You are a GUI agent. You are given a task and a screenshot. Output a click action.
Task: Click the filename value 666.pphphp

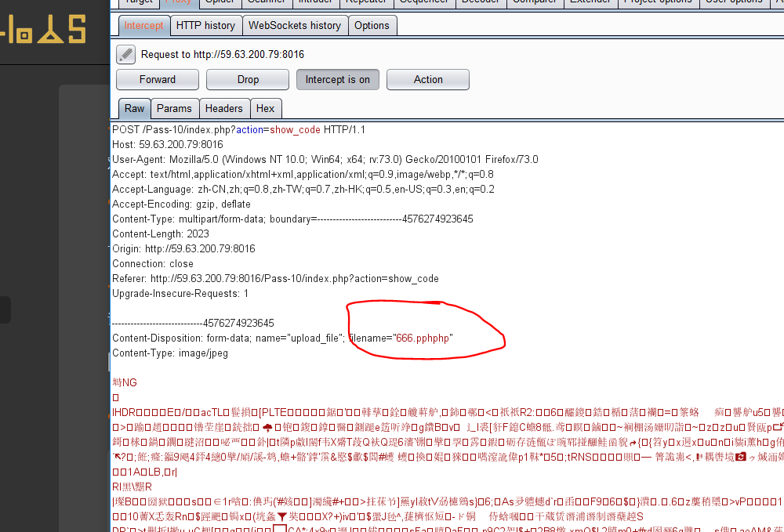click(423, 338)
